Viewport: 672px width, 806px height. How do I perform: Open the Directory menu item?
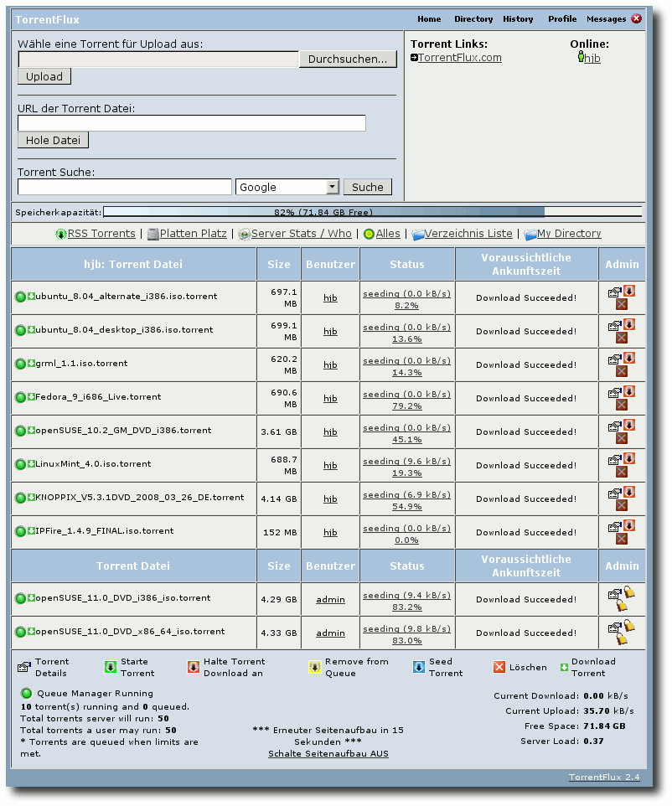(473, 19)
